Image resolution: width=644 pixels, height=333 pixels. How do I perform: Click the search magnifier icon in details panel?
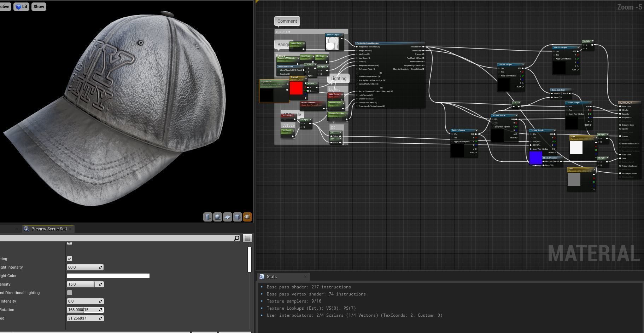236,238
